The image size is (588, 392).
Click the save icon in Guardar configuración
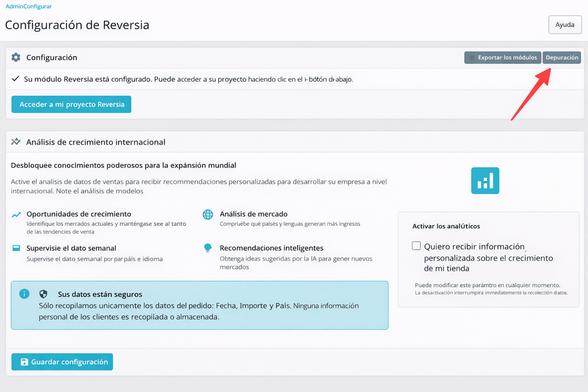pos(24,362)
